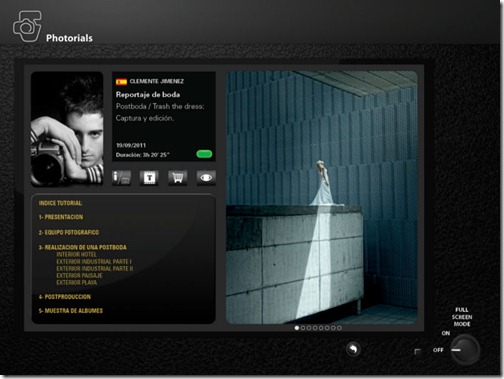Select the last slideshow dot
The image size is (504, 379).
click(339, 328)
